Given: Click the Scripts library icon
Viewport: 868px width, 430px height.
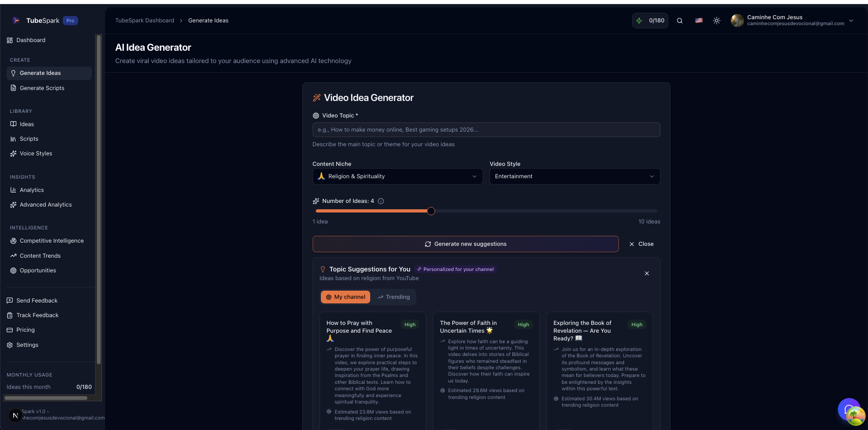Looking at the screenshot, I should pyautogui.click(x=13, y=139).
